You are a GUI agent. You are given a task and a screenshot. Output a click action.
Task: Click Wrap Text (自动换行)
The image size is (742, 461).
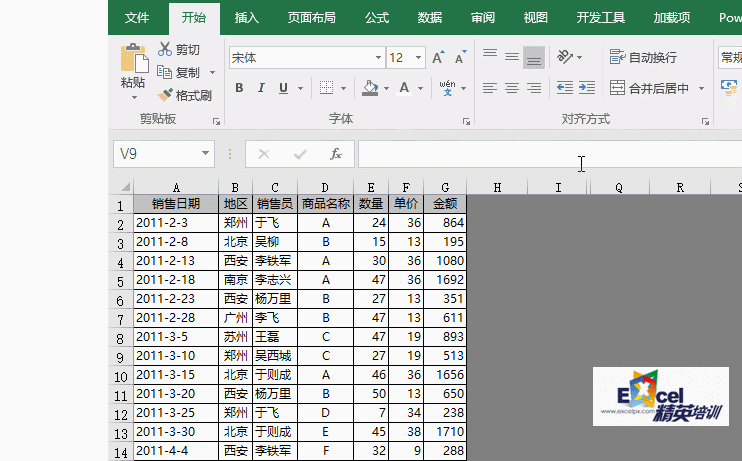(x=643, y=57)
